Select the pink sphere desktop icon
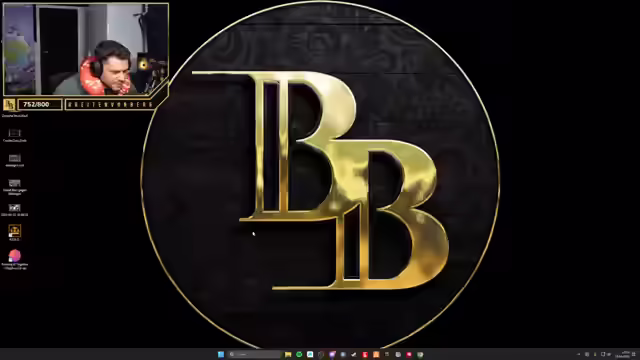Screen dimensions: 640x360 click(x=15, y=256)
